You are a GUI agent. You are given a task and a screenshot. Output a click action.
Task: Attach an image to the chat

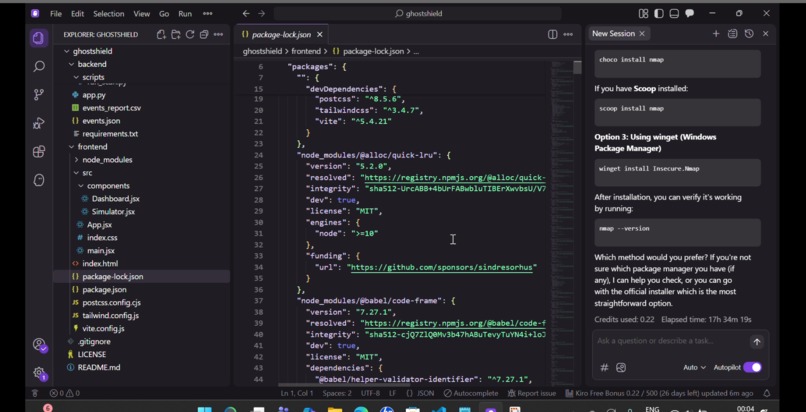click(621, 367)
